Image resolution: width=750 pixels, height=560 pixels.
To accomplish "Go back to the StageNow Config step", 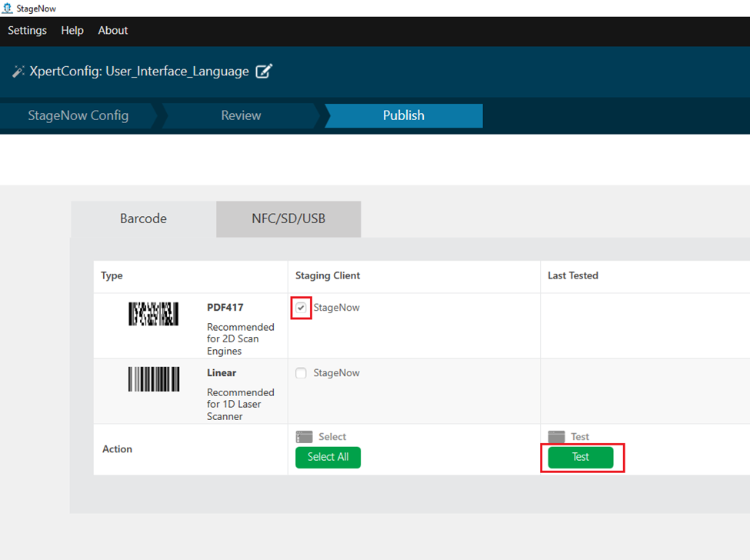I will tap(78, 115).
